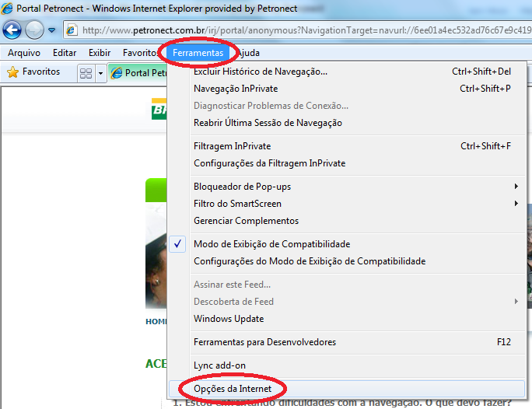Start Navegação InPrivate

pyautogui.click(x=347, y=89)
